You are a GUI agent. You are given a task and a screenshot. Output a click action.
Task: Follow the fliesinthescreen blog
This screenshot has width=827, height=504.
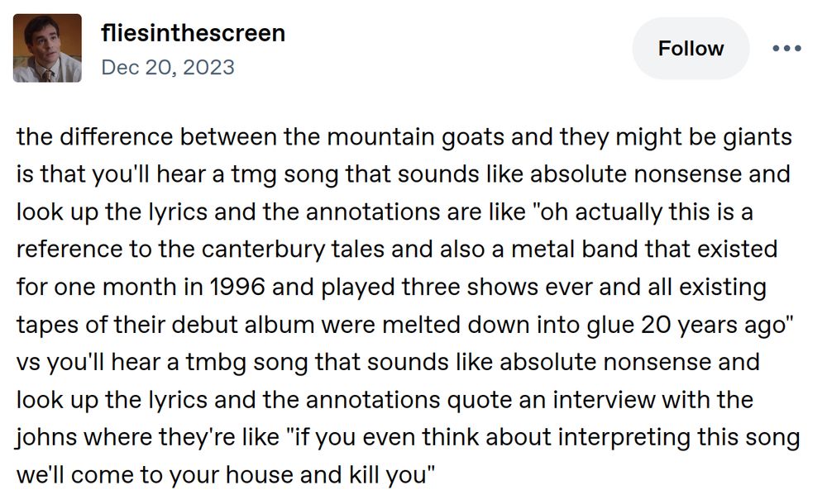point(691,48)
